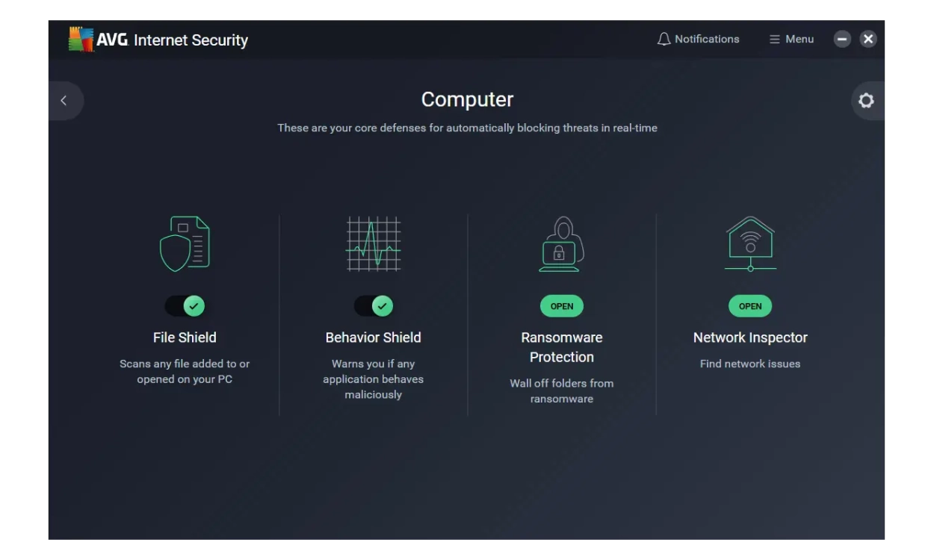The height and width of the screenshot is (560, 934).
Task: Select the Behavior Shield title
Action: pyautogui.click(x=374, y=337)
